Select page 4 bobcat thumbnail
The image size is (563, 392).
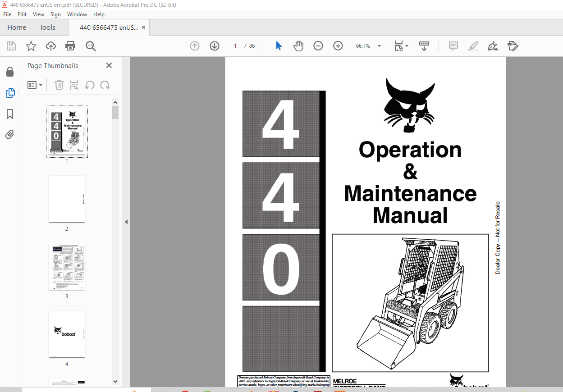coord(67,334)
